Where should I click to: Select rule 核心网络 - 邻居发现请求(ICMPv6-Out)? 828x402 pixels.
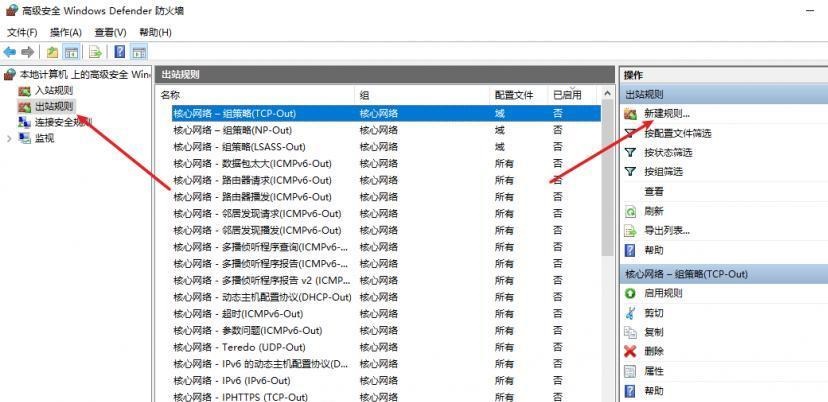(387, 213)
